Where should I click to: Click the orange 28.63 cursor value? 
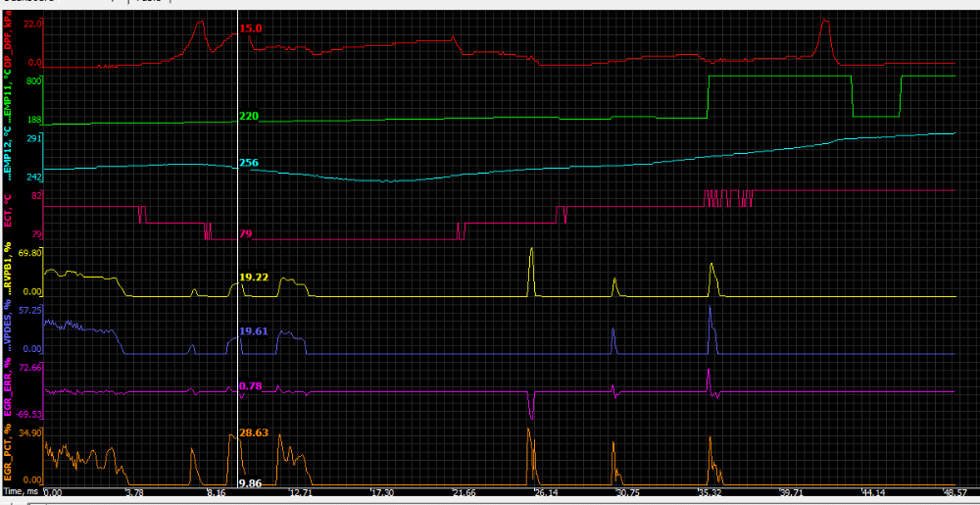(x=255, y=431)
